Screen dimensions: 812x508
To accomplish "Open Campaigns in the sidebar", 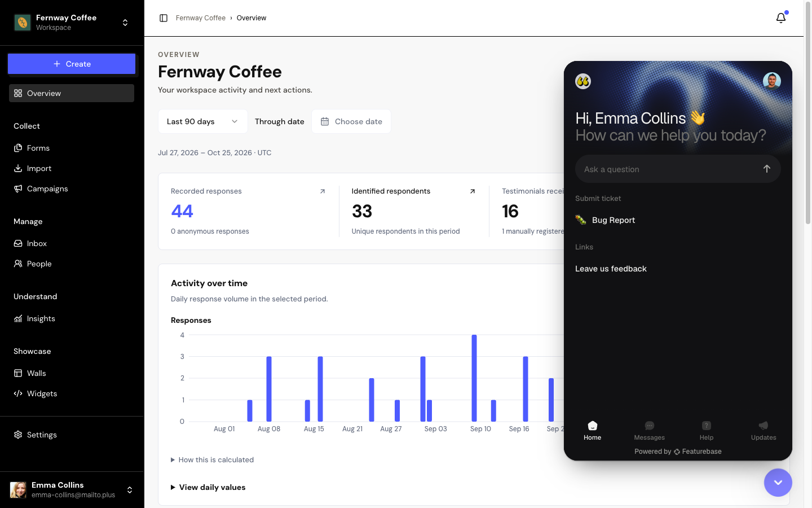I will (72, 189).
